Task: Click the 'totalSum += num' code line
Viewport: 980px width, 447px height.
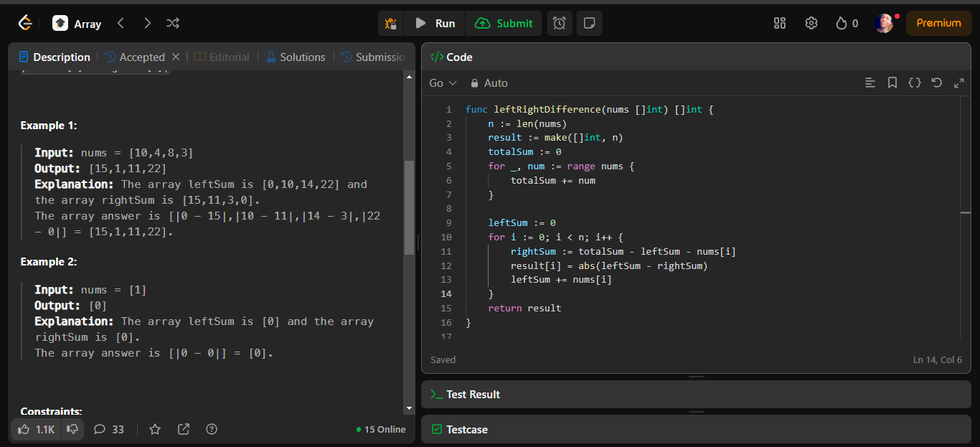Action: (x=553, y=181)
